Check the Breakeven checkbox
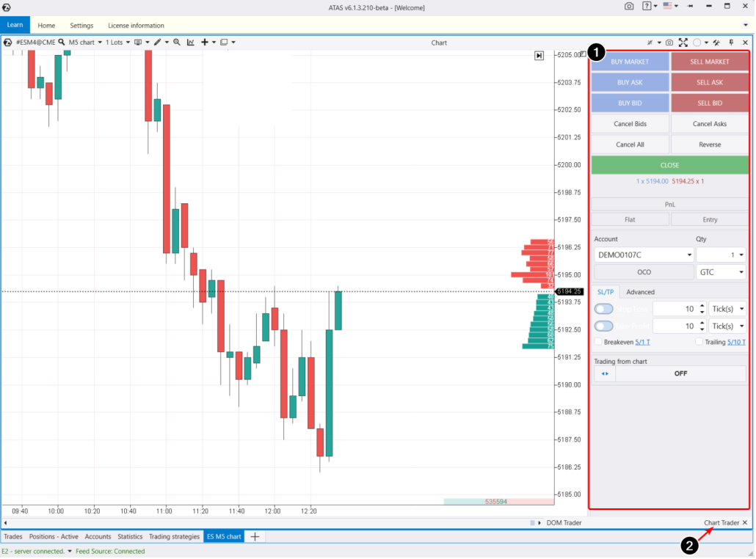This screenshot has height=559, width=756. pyautogui.click(x=599, y=342)
